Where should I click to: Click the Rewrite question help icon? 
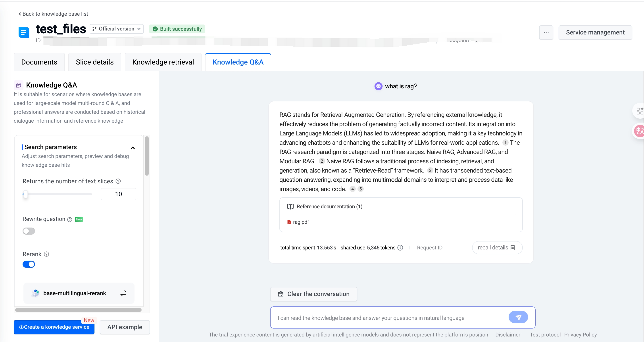point(70,219)
